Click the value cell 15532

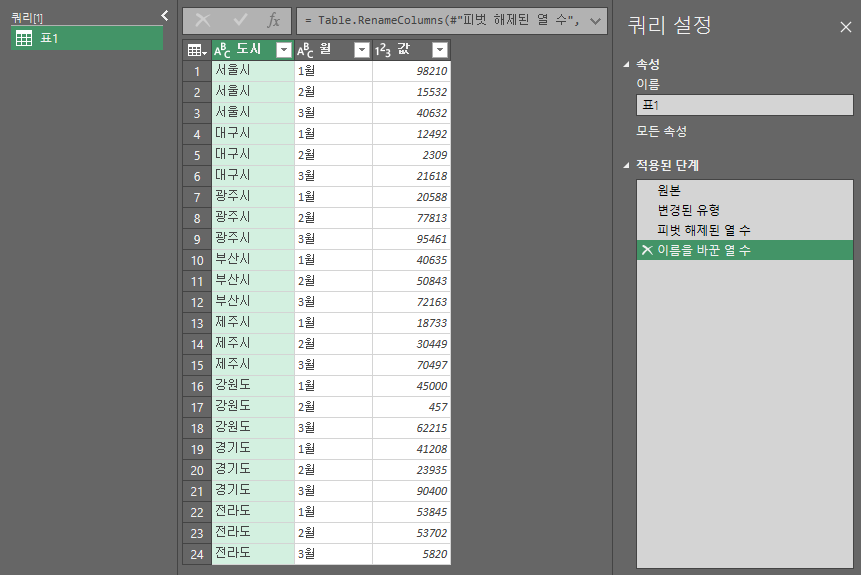coord(411,92)
